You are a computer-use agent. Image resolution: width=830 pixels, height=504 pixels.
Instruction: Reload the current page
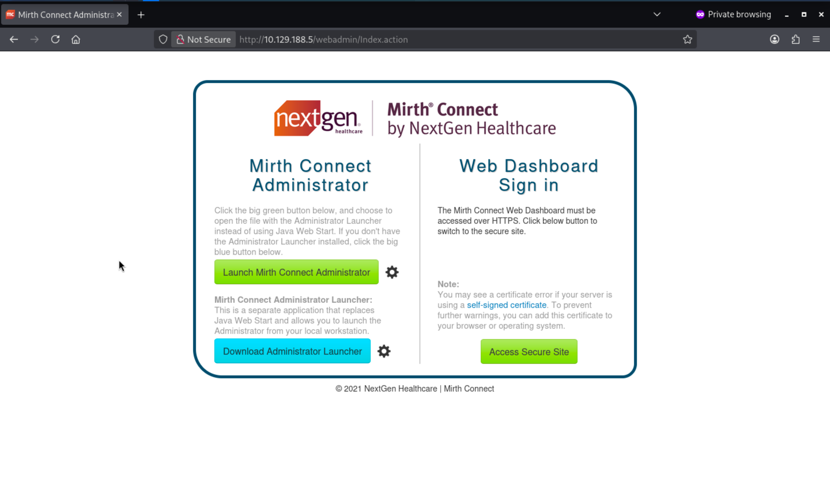(55, 40)
